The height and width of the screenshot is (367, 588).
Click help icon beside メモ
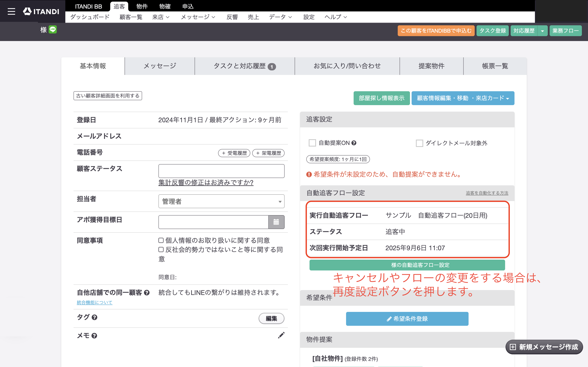(94, 336)
